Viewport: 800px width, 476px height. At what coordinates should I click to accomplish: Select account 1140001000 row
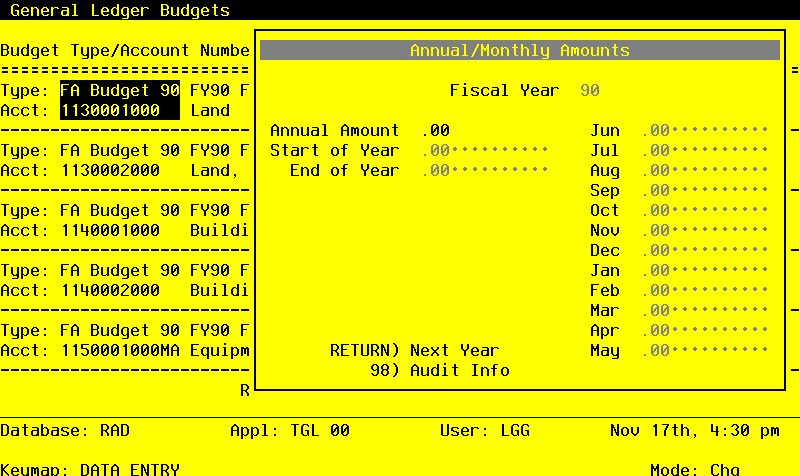pyautogui.click(x=124, y=230)
